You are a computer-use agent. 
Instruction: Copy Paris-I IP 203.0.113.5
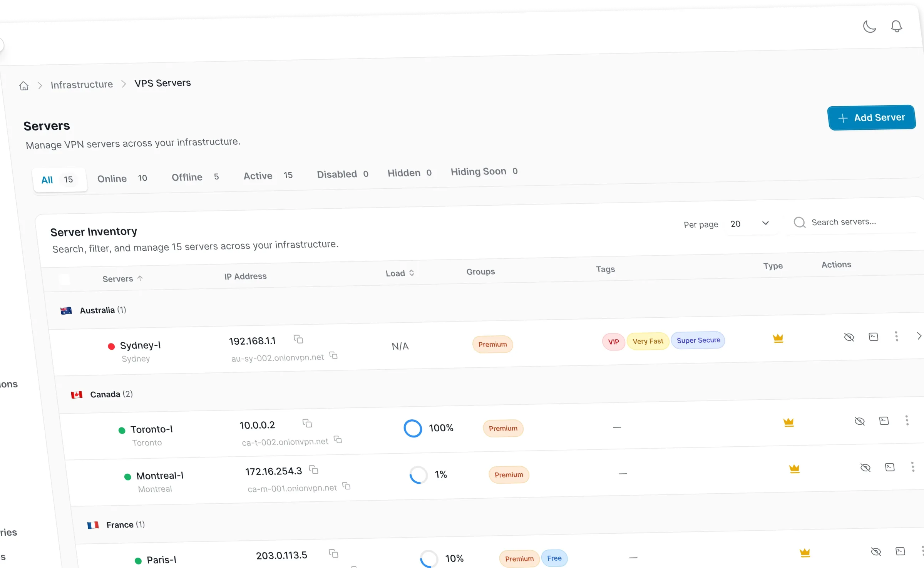[x=333, y=553]
